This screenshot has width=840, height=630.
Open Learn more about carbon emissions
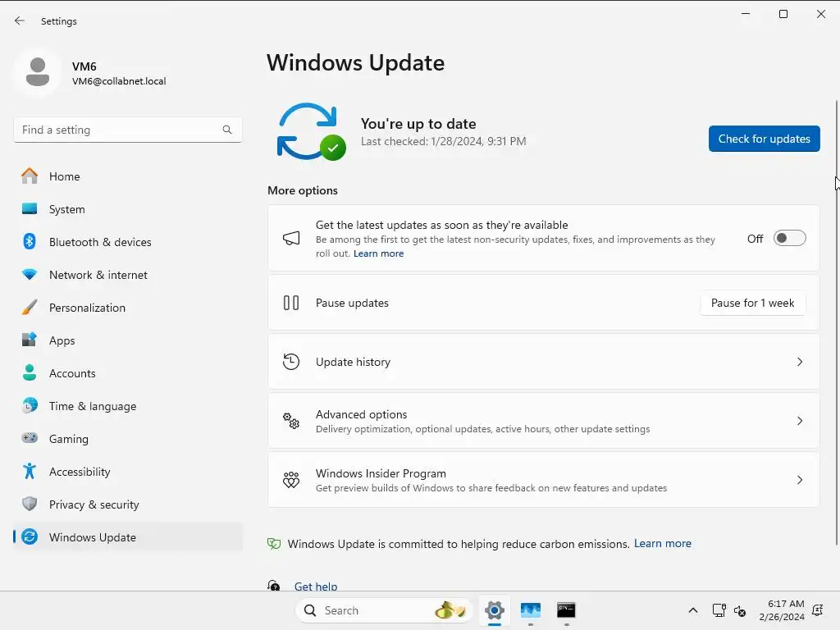click(662, 543)
